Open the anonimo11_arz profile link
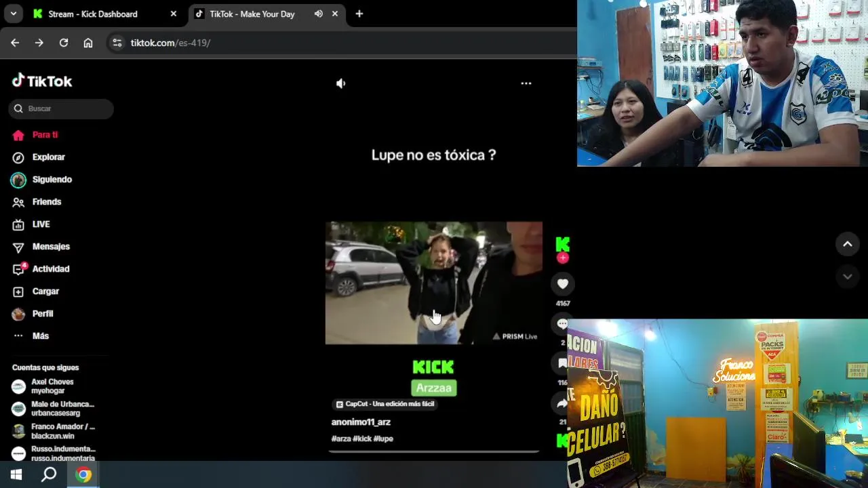The width and height of the screenshot is (868, 488). click(x=361, y=422)
